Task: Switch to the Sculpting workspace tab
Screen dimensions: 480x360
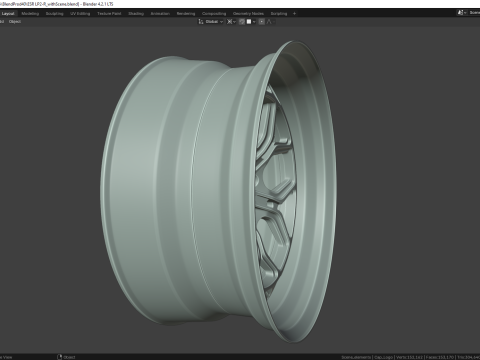Action: coord(54,14)
